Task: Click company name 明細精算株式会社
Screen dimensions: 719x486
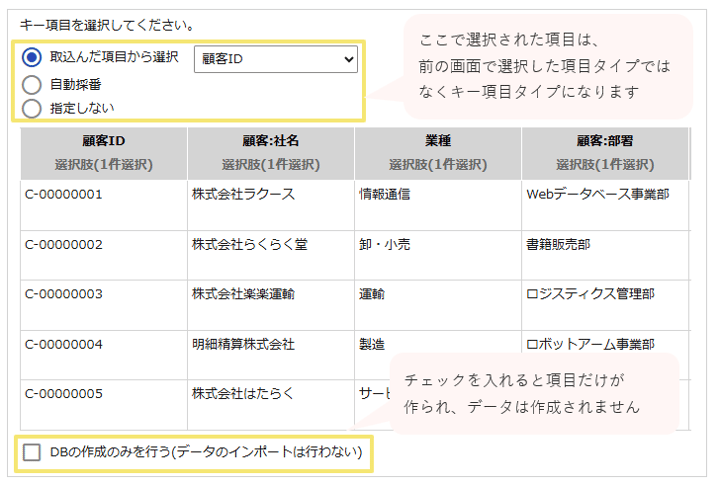Action: [x=243, y=344]
